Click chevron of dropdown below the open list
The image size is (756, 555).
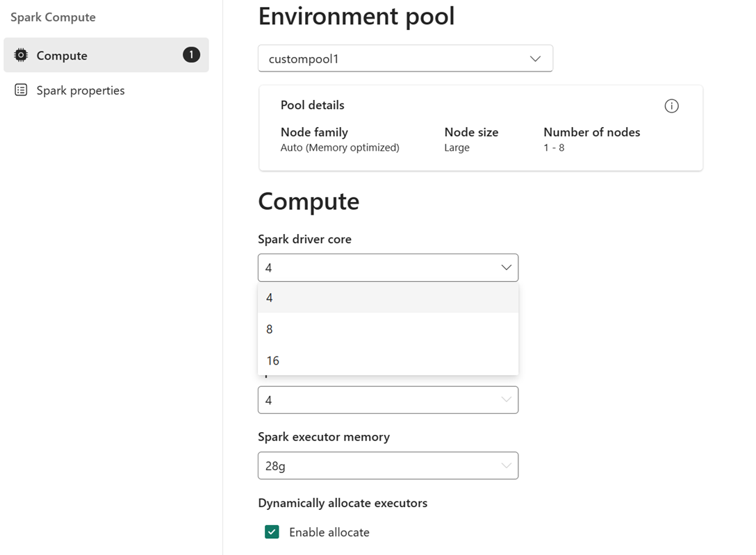pos(507,400)
